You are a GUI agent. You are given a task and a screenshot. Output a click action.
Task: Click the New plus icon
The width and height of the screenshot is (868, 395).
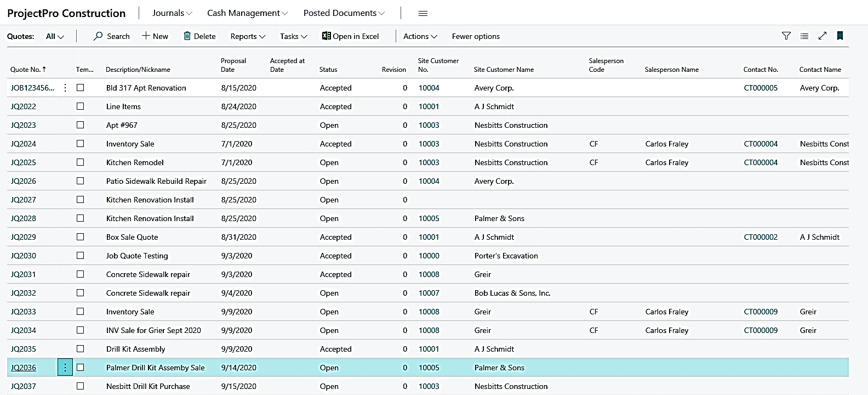click(x=146, y=36)
